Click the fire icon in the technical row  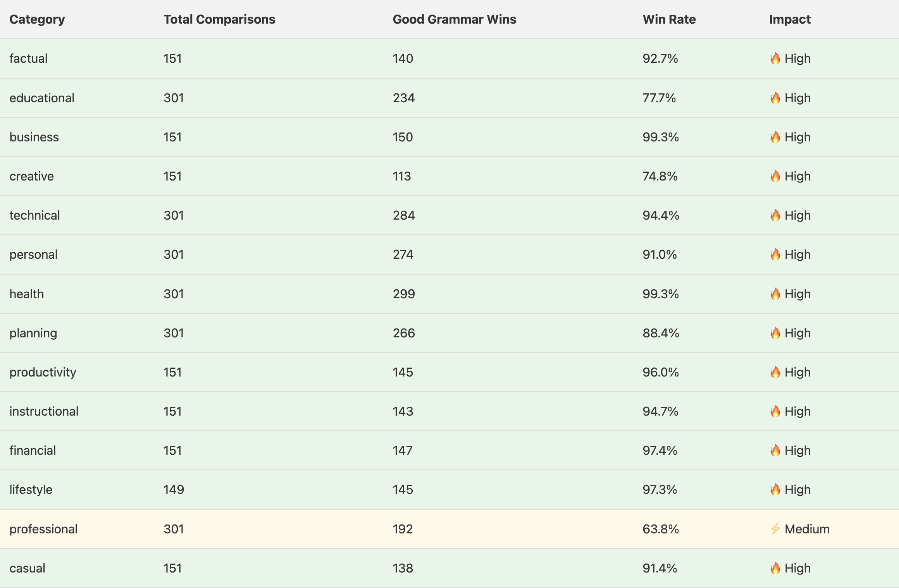click(775, 215)
